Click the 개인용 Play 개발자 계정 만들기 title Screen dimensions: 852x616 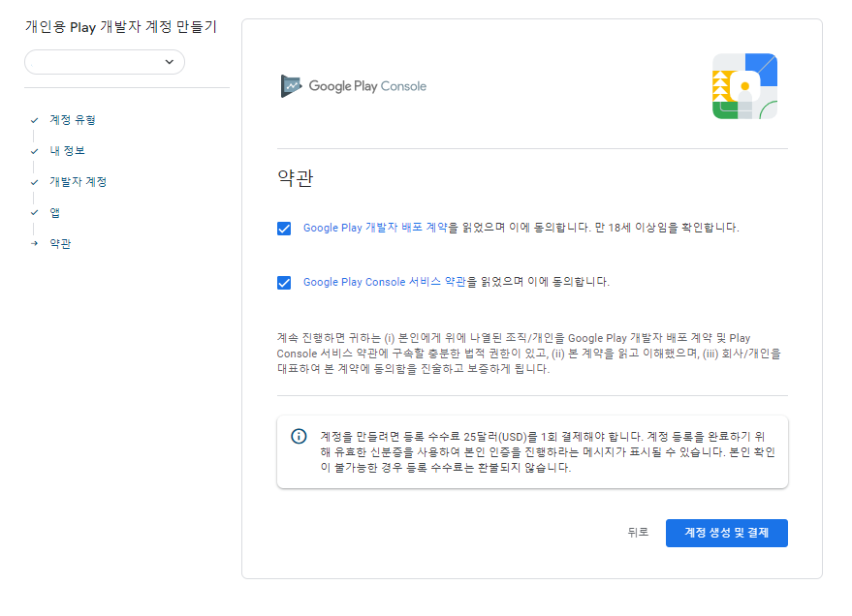click(x=121, y=26)
